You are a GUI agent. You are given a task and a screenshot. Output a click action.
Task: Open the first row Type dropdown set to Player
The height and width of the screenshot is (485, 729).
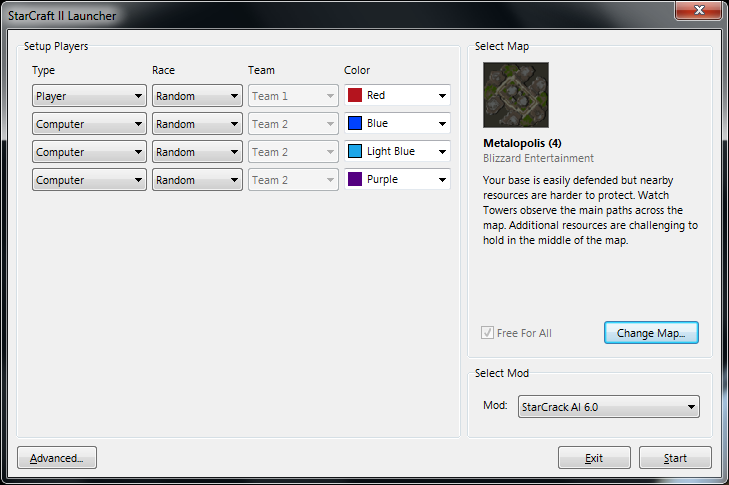click(x=89, y=96)
